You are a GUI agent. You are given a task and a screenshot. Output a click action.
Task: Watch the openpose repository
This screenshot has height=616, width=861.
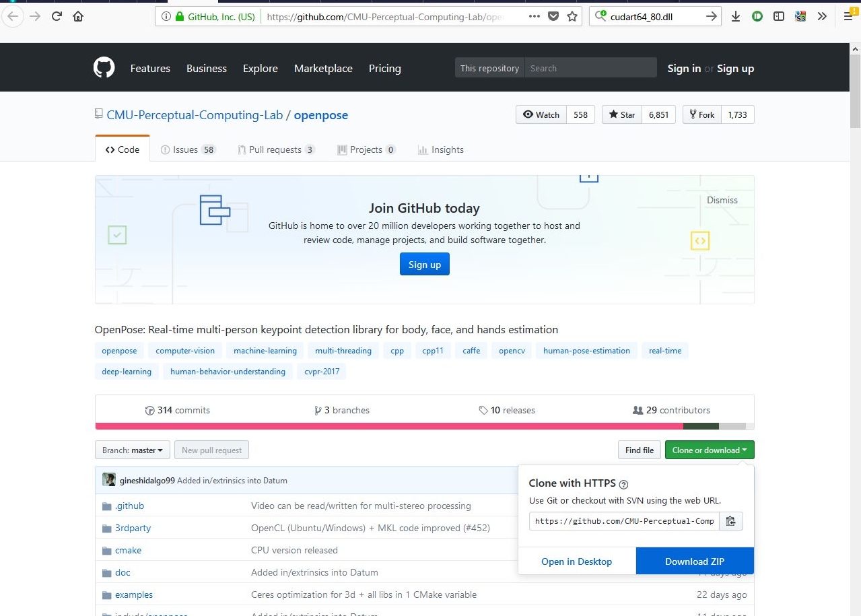(541, 114)
